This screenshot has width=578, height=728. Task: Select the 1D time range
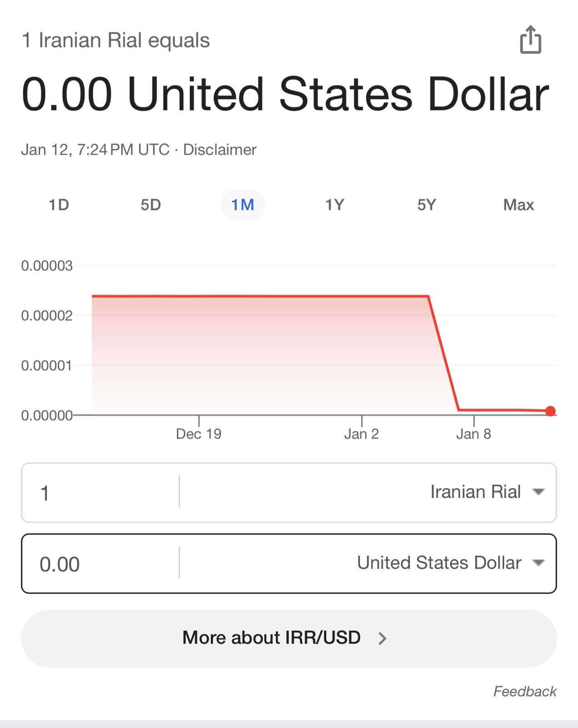(x=59, y=205)
